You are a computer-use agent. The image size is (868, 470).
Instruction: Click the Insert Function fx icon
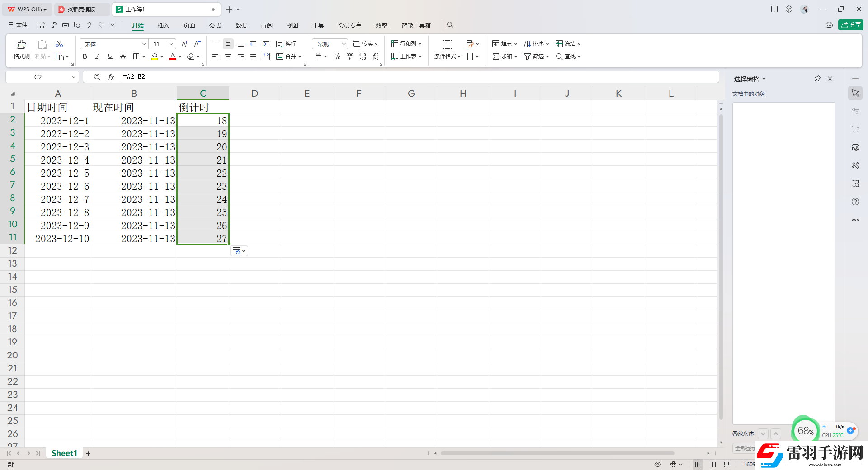click(111, 77)
